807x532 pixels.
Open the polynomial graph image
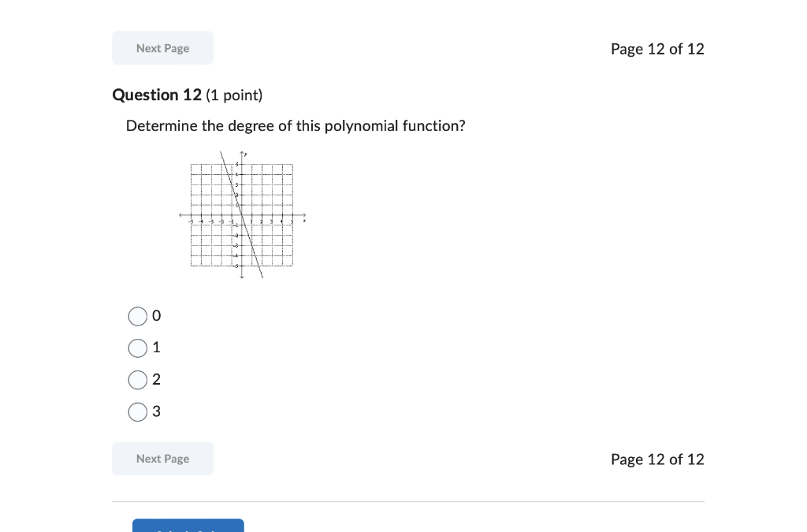pyautogui.click(x=243, y=215)
